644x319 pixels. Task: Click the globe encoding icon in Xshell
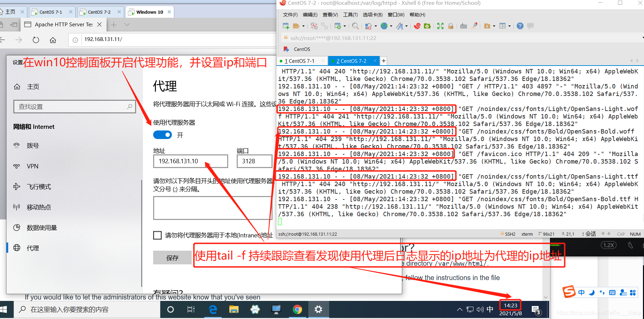pos(384,26)
